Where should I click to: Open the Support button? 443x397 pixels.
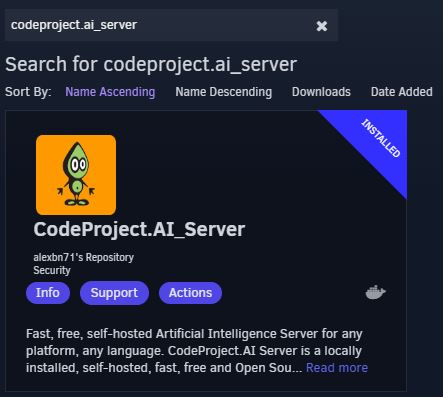click(x=114, y=293)
